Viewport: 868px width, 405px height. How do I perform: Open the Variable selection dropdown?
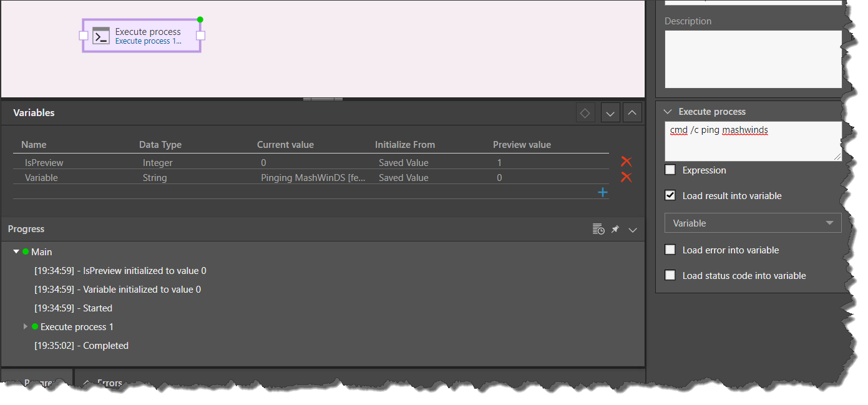tap(753, 223)
